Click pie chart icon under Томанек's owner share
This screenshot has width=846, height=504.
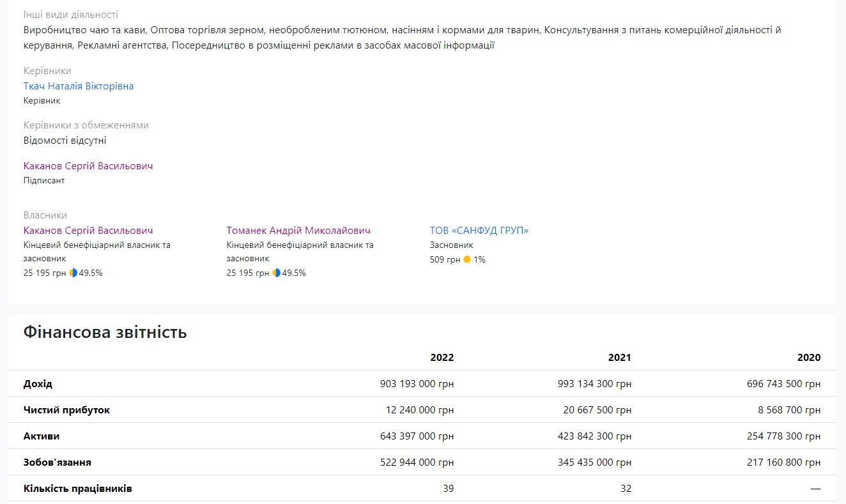point(276,273)
